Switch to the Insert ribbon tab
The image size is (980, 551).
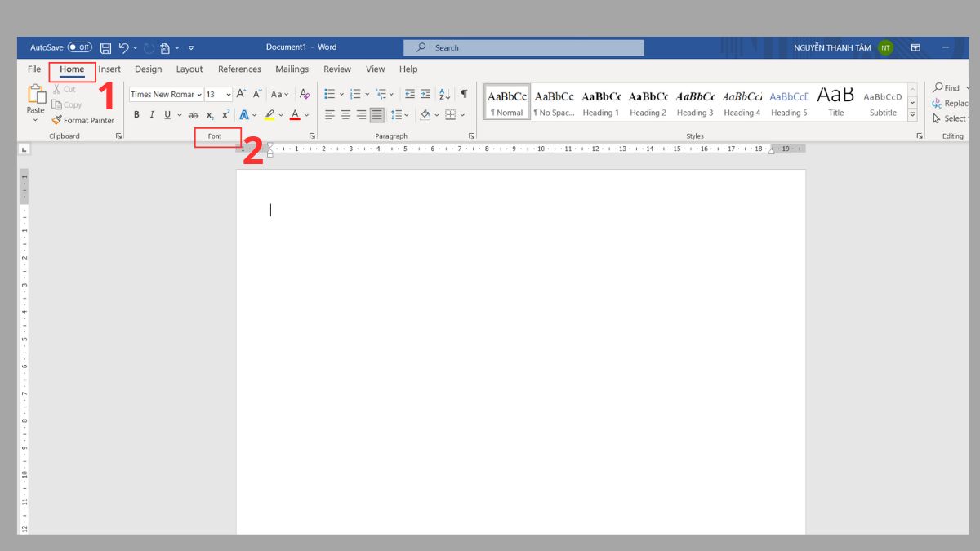click(109, 69)
